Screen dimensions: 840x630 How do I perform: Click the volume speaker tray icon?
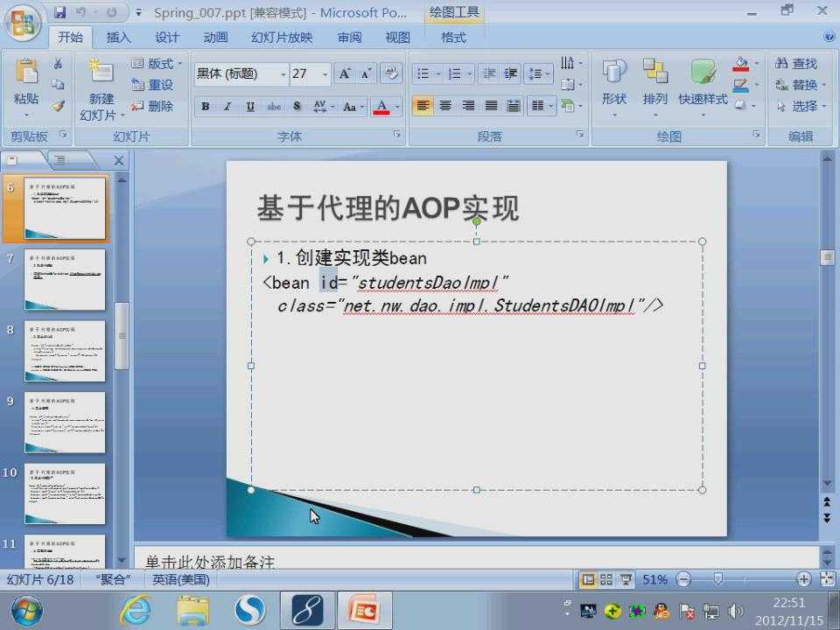click(x=735, y=611)
